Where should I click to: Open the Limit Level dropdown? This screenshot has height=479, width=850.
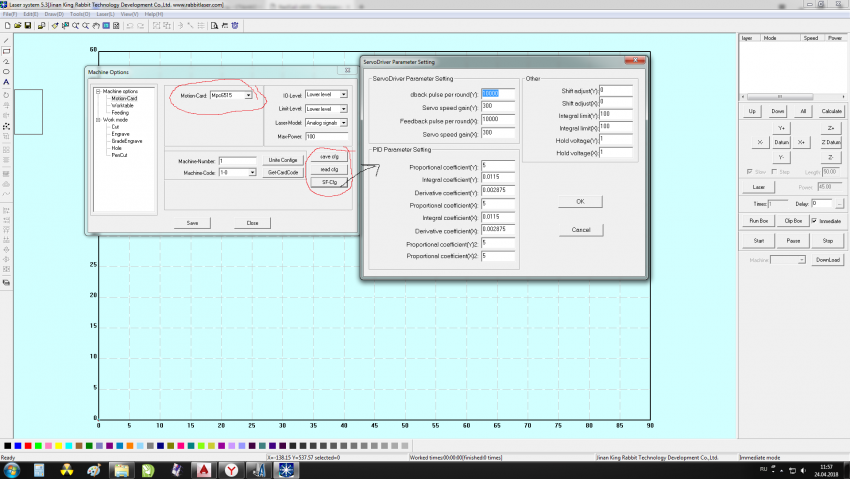click(344, 109)
